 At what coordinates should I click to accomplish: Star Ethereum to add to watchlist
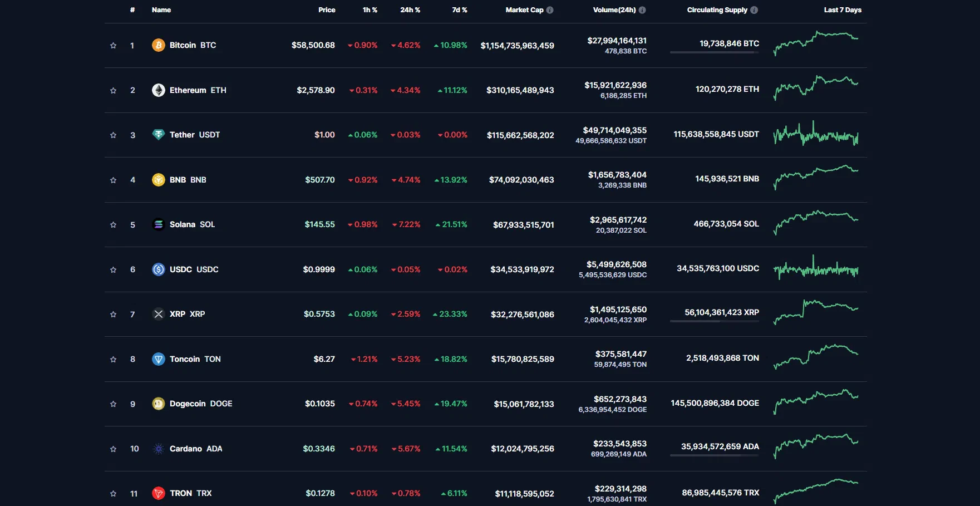click(x=114, y=90)
